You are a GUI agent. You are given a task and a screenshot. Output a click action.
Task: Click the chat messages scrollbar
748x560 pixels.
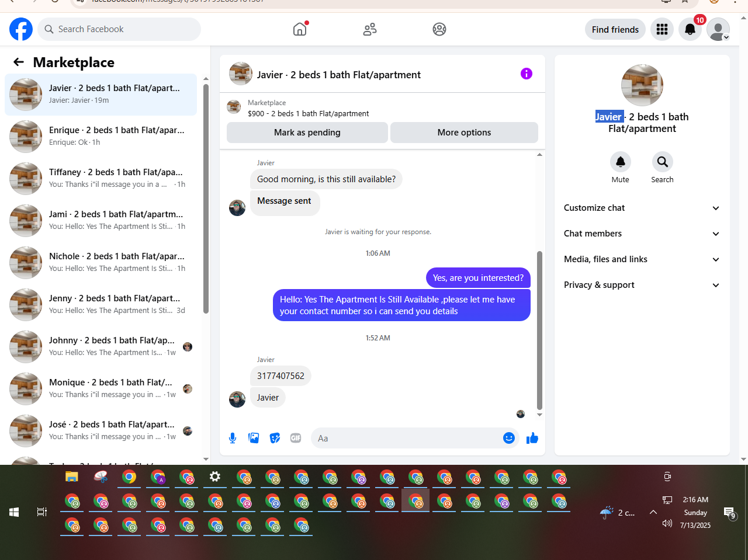[x=539, y=331]
